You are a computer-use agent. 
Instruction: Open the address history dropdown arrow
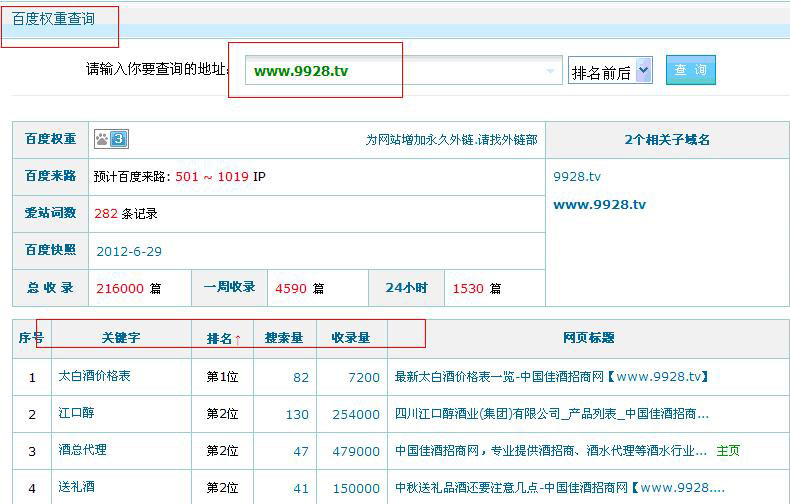click(x=550, y=71)
